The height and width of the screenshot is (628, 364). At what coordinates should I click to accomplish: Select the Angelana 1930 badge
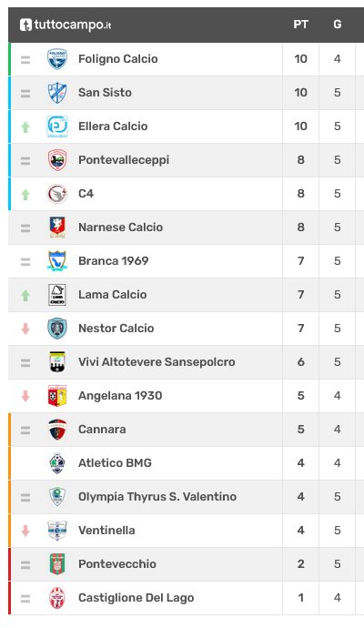(57, 395)
